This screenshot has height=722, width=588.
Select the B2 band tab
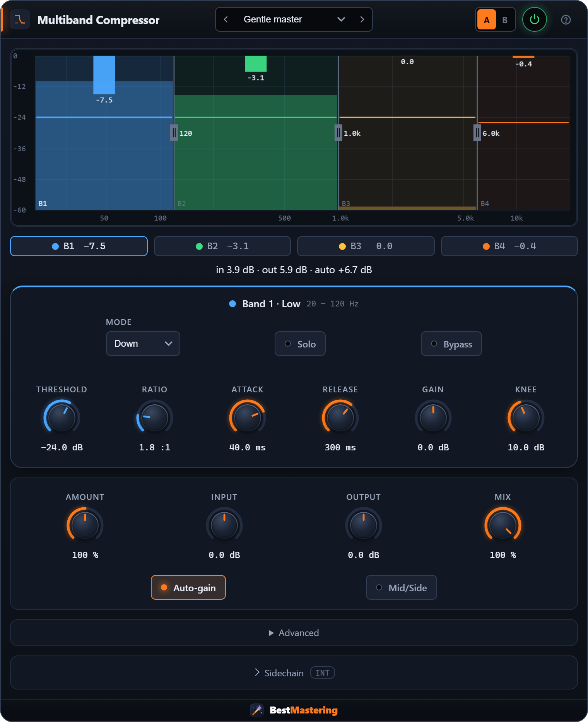(x=222, y=246)
